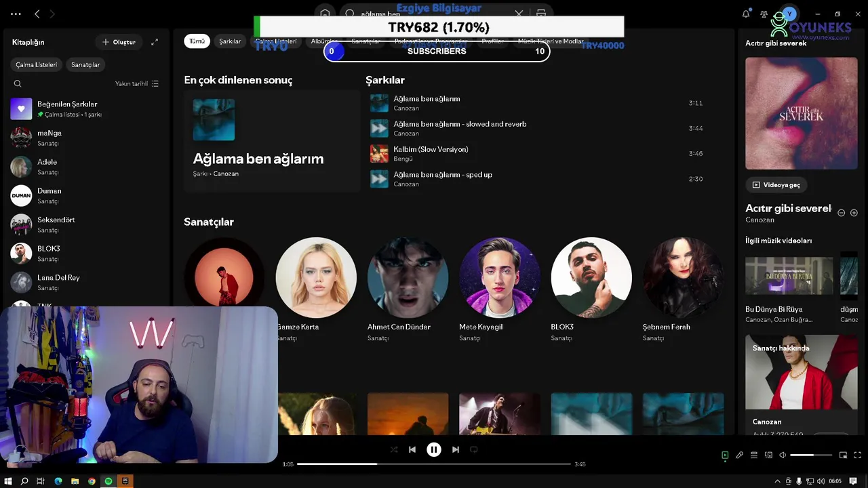Adjust the volume slider
The image size is (868, 488).
tap(811, 455)
